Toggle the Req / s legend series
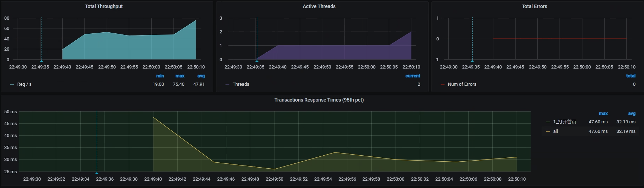This screenshot has width=644, height=188. coord(24,84)
